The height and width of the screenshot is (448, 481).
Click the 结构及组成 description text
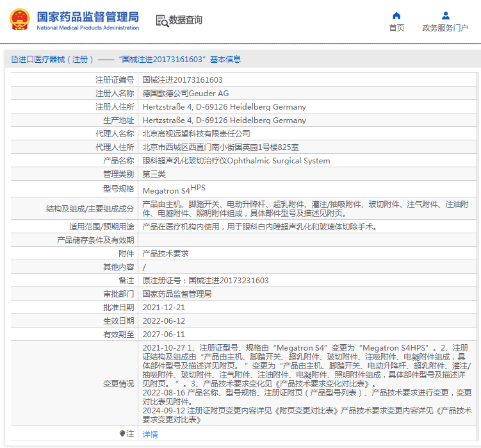pos(306,208)
